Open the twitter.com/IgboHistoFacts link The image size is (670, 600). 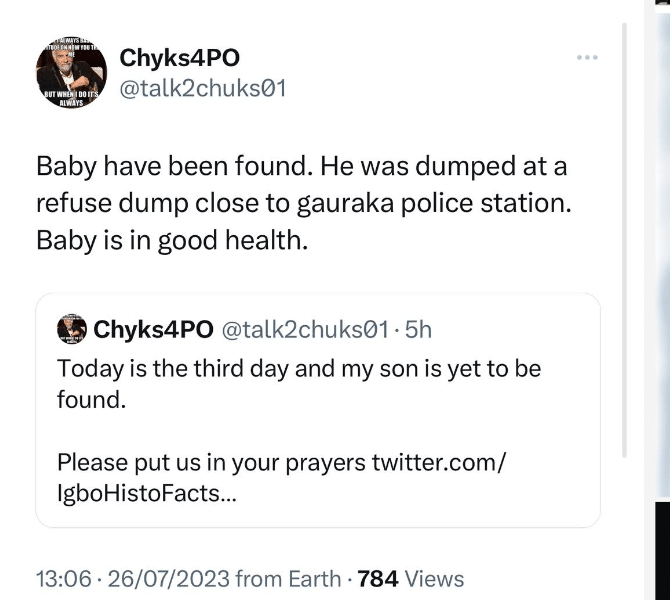(x=282, y=478)
